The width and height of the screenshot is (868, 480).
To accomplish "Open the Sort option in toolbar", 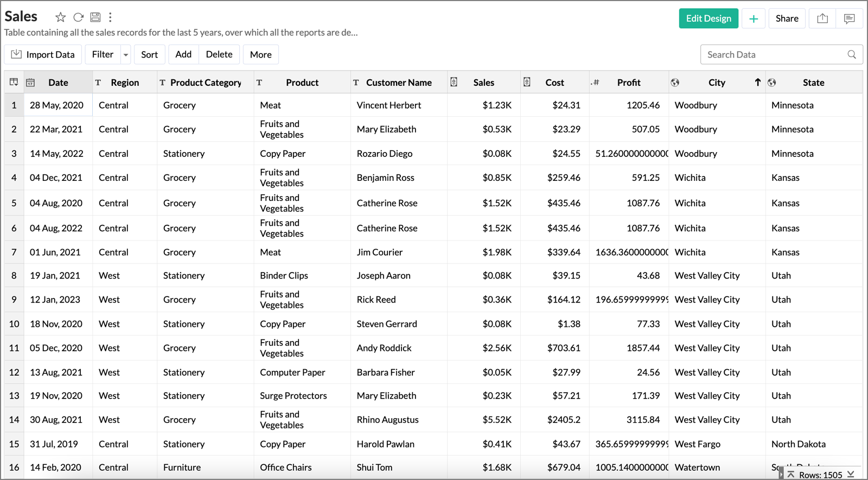I will coord(149,54).
